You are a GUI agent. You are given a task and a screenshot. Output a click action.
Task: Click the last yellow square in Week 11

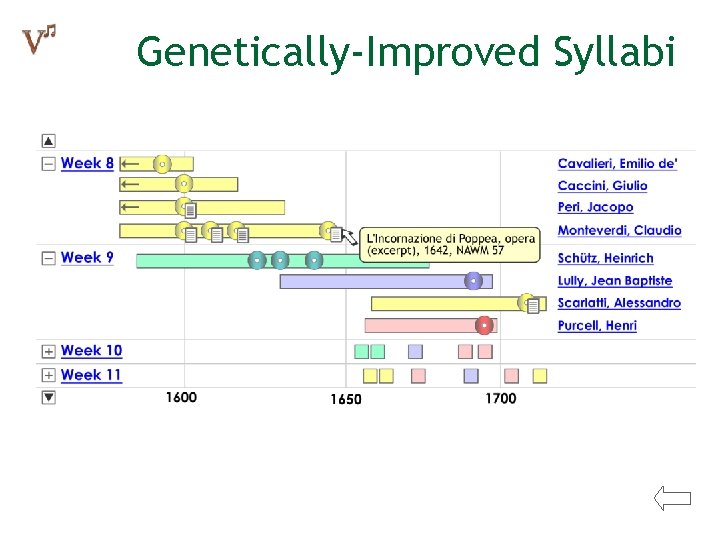pos(540,376)
